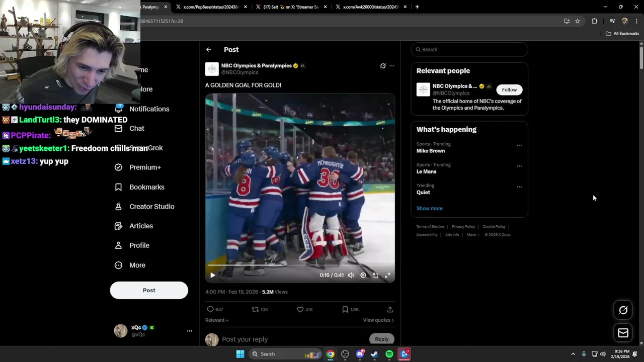644x362 pixels.
Task: Open options for Le Mans trend
Action: coord(519,166)
